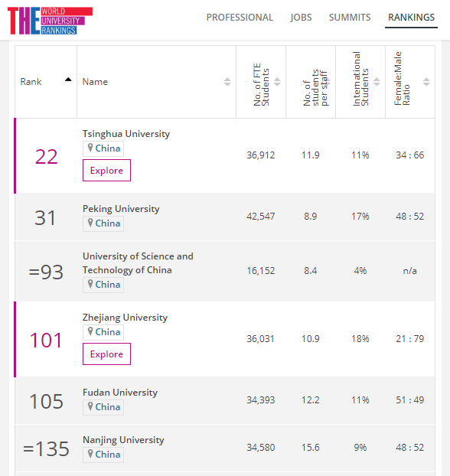Click the location pin under Tsinghua University
The image size is (450, 476).
click(x=90, y=148)
